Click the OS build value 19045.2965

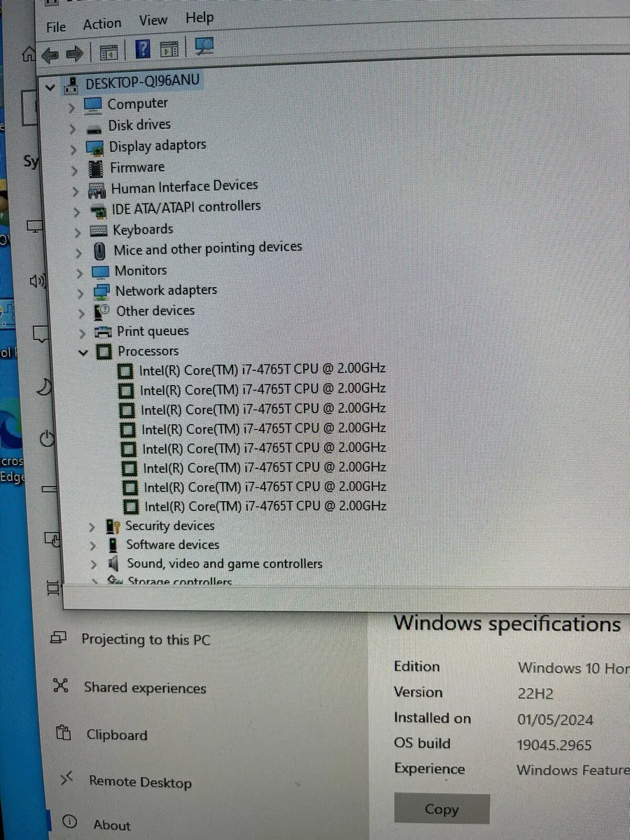tap(554, 745)
